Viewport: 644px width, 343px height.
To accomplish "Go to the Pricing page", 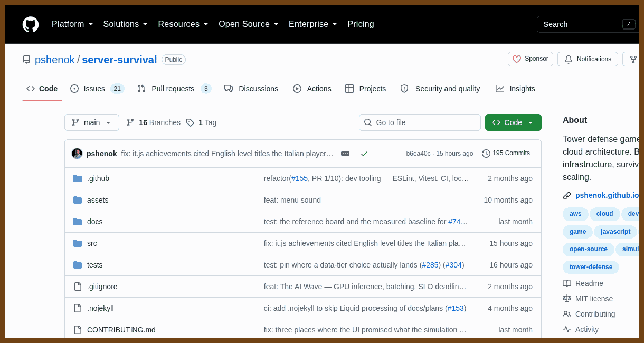I will (361, 24).
